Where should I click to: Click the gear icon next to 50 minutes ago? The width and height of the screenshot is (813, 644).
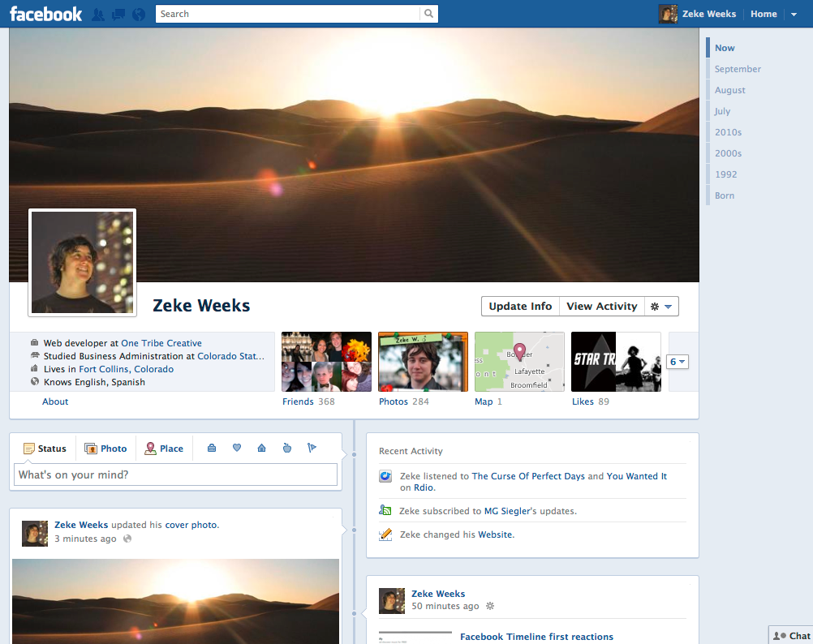coord(490,606)
